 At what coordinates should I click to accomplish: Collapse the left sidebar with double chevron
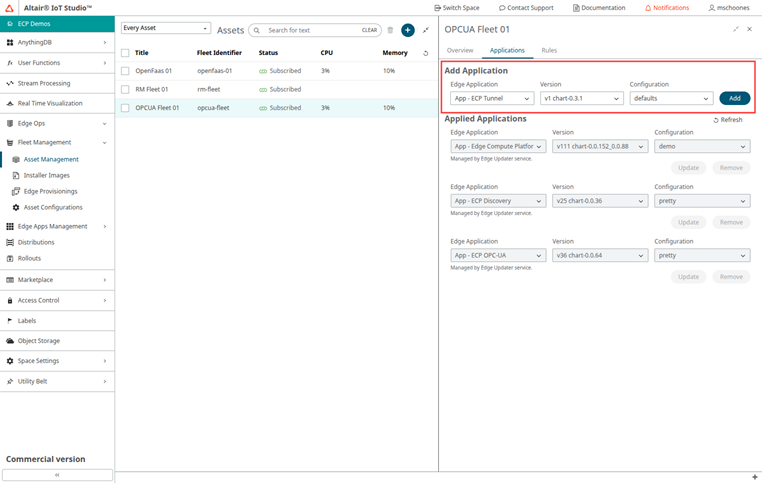point(57,475)
